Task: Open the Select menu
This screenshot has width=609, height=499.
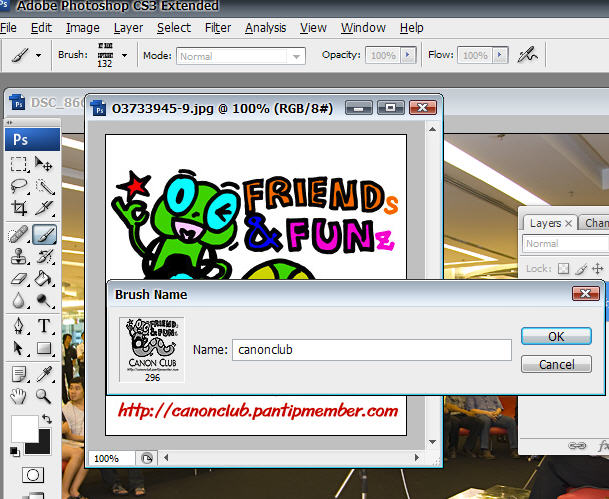Action: 174,28
